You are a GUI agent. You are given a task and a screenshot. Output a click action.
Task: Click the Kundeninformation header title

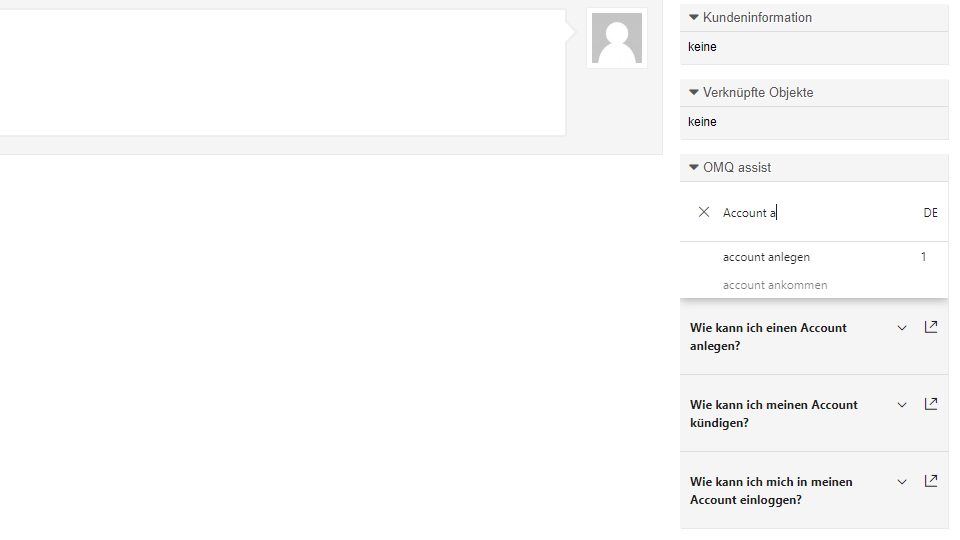(x=757, y=17)
